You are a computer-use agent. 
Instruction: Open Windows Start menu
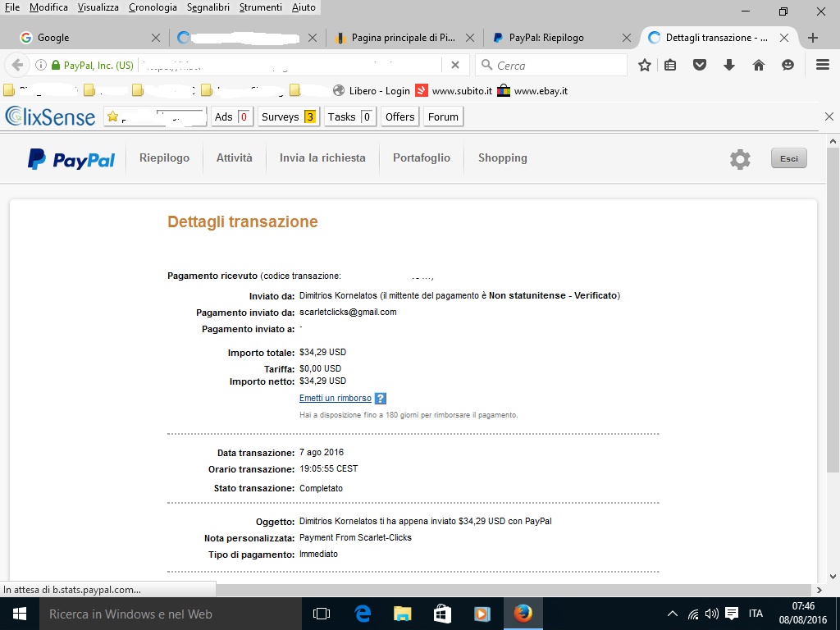click(20, 614)
